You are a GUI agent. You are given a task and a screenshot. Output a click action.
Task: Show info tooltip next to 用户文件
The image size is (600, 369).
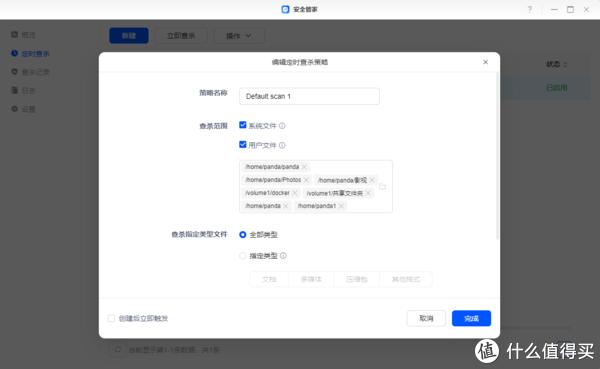pos(282,145)
